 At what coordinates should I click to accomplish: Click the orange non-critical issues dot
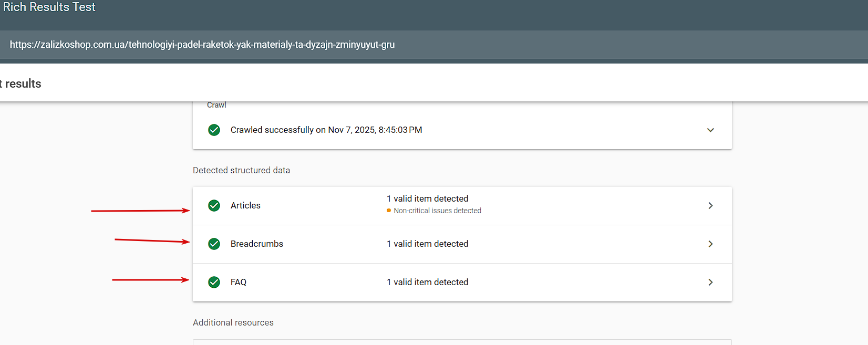(389, 211)
